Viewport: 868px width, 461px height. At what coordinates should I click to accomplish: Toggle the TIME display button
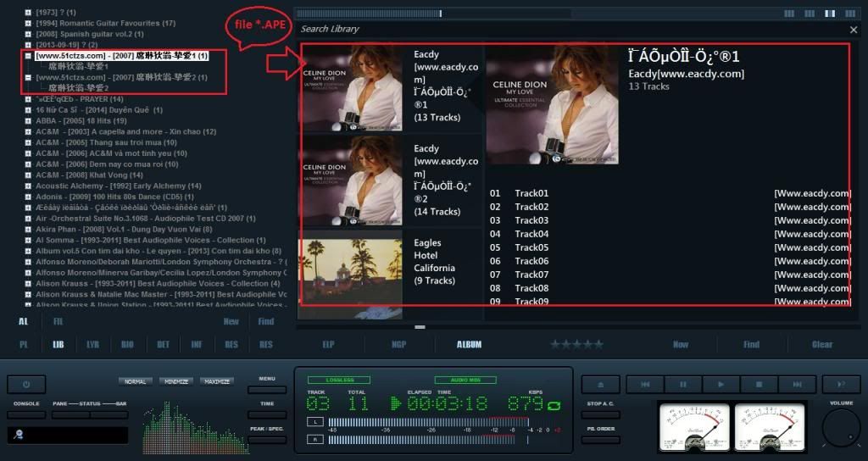pyautogui.click(x=267, y=414)
